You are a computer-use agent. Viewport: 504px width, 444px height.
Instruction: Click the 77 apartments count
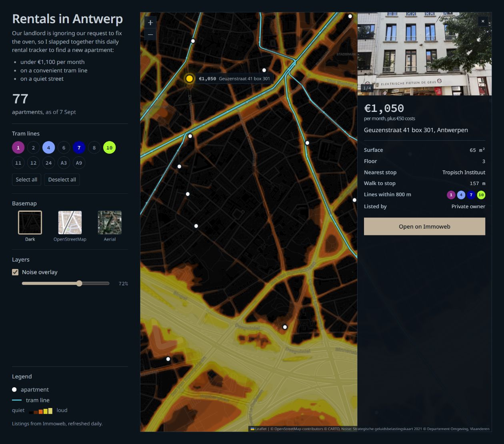(20, 99)
